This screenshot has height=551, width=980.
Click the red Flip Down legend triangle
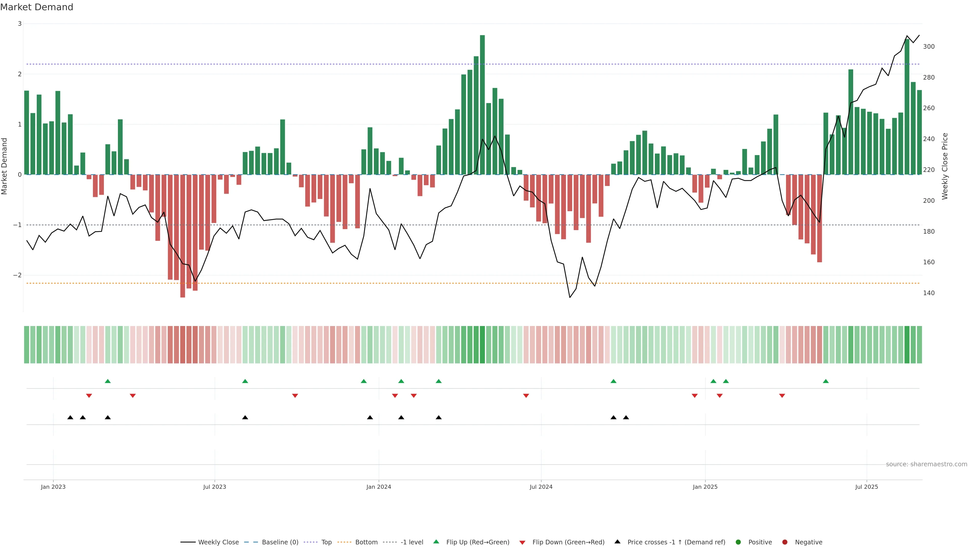[522, 543]
